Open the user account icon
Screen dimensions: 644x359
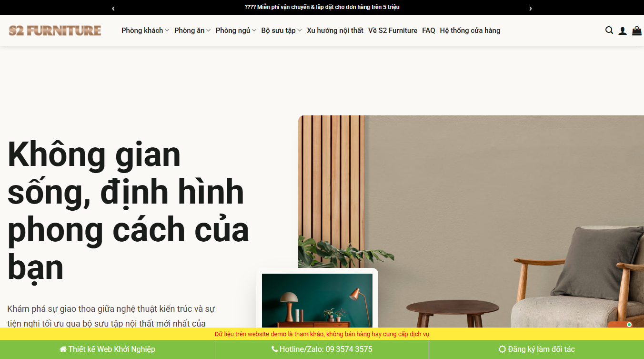point(623,31)
